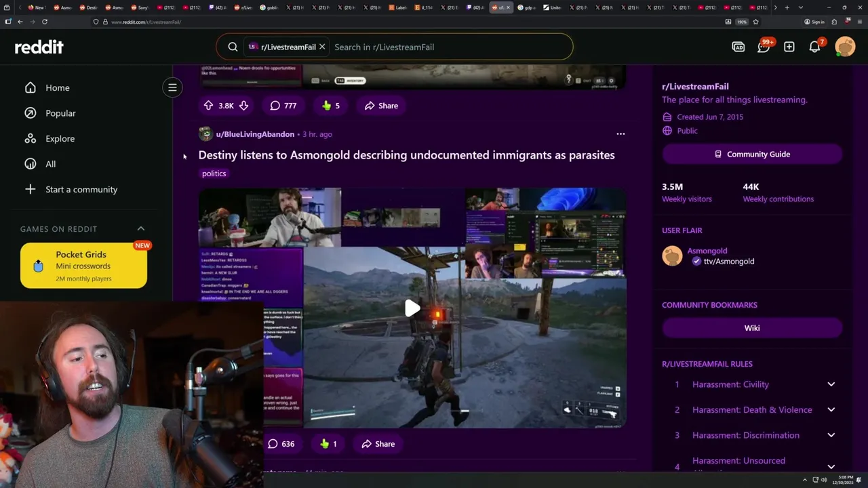
Task: Collapse the sidebar with hamburger button
Action: tap(172, 87)
